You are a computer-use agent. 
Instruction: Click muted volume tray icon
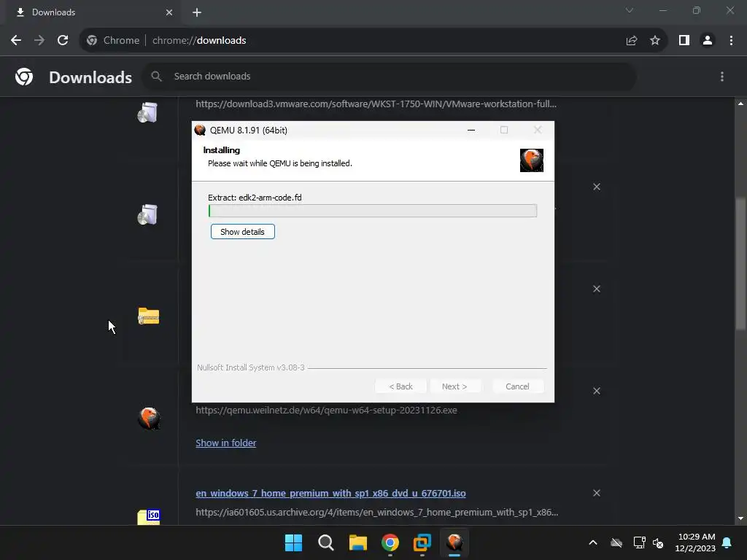(659, 542)
